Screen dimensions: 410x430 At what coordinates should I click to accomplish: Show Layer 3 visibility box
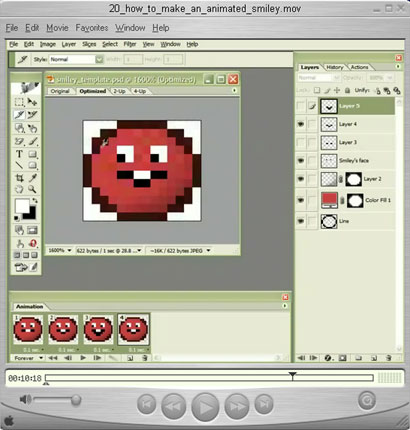coord(301,142)
